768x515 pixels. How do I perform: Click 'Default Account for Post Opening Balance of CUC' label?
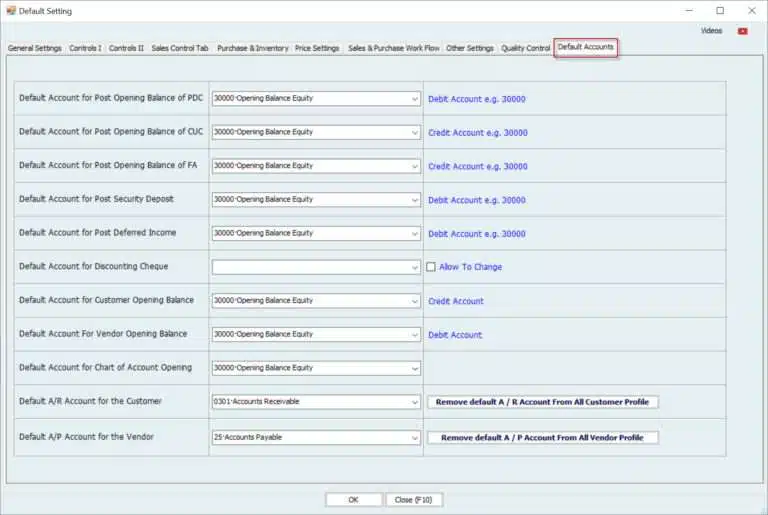tap(111, 131)
